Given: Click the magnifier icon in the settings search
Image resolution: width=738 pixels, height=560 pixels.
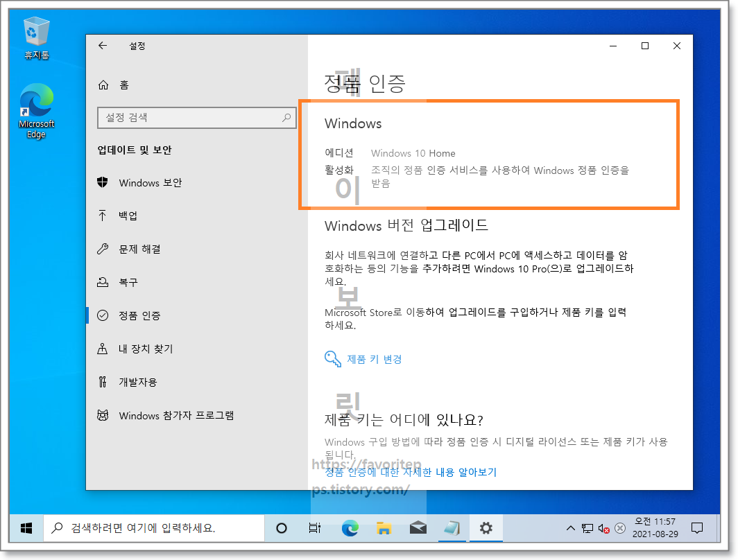Looking at the screenshot, I should point(286,118).
